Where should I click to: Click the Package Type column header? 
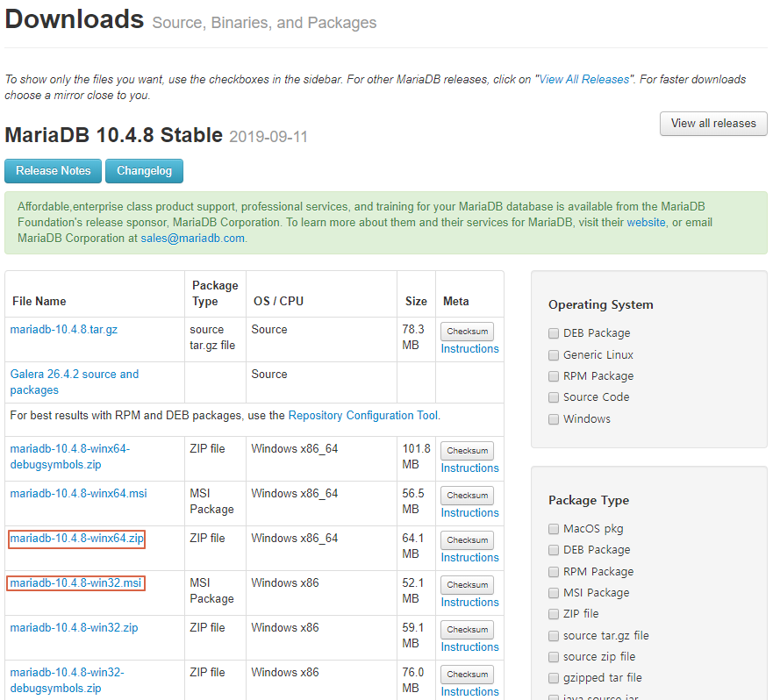click(215, 293)
